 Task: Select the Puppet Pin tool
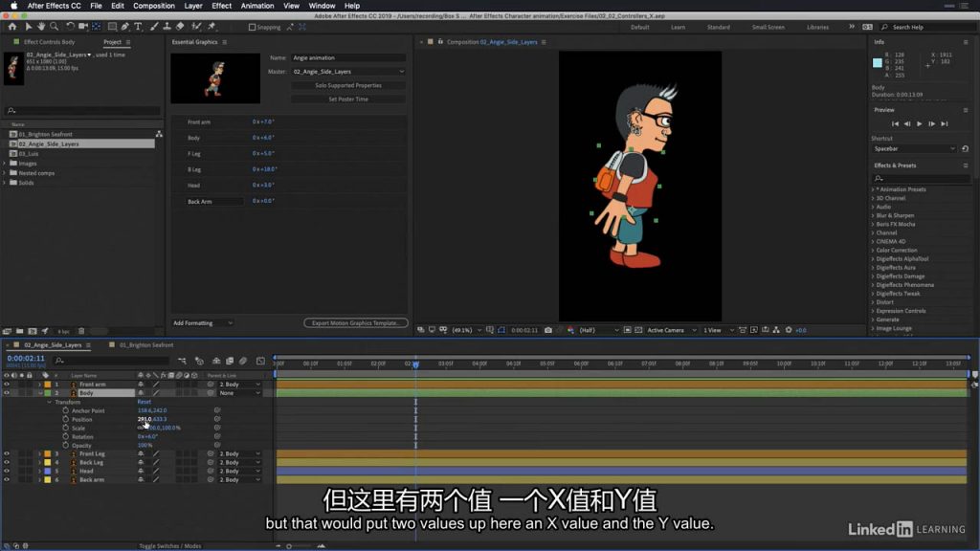(x=212, y=27)
